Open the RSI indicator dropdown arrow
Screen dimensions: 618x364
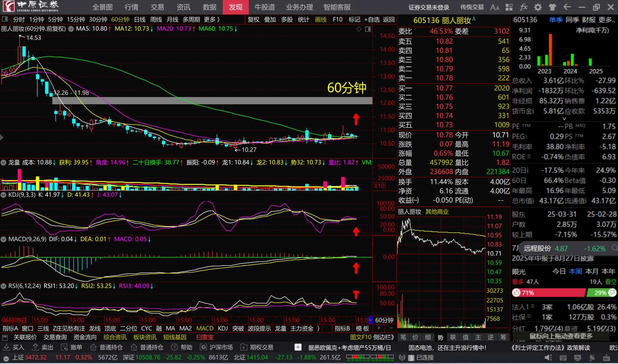point(4,286)
